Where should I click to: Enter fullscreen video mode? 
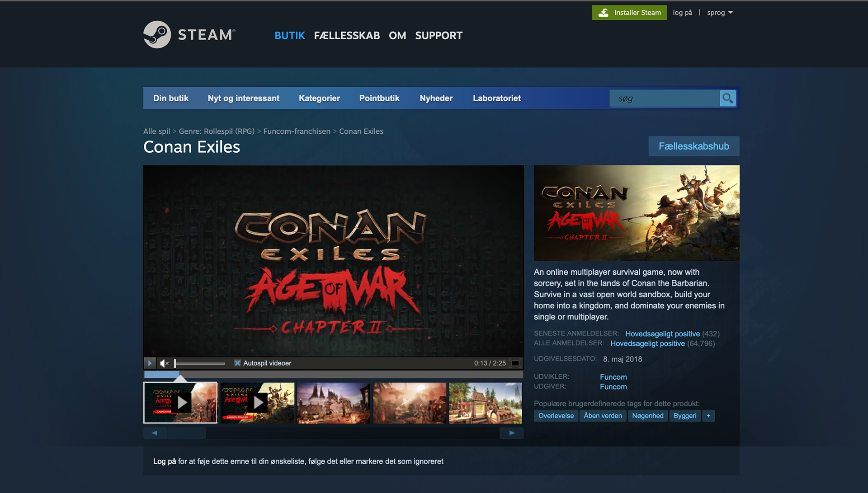pyautogui.click(x=515, y=363)
